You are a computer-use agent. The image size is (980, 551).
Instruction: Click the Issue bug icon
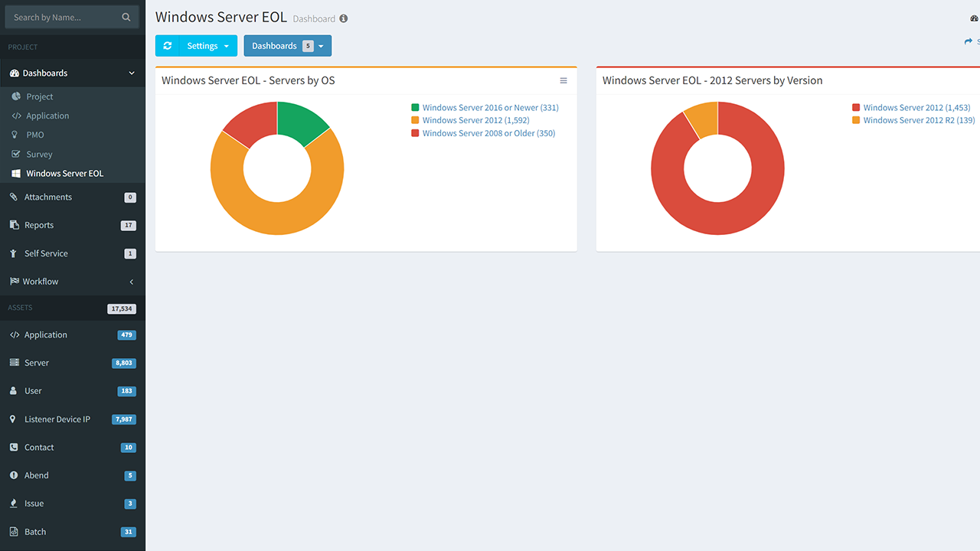[14, 504]
